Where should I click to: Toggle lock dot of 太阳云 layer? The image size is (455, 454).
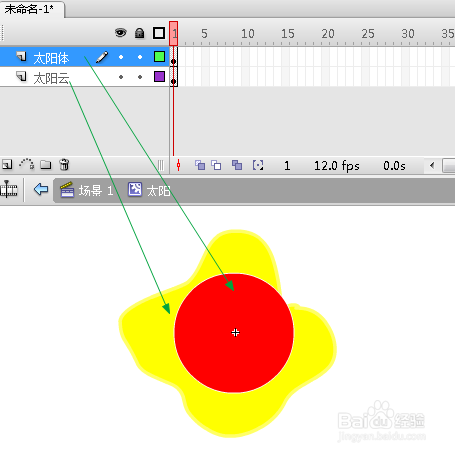[140, 77]
